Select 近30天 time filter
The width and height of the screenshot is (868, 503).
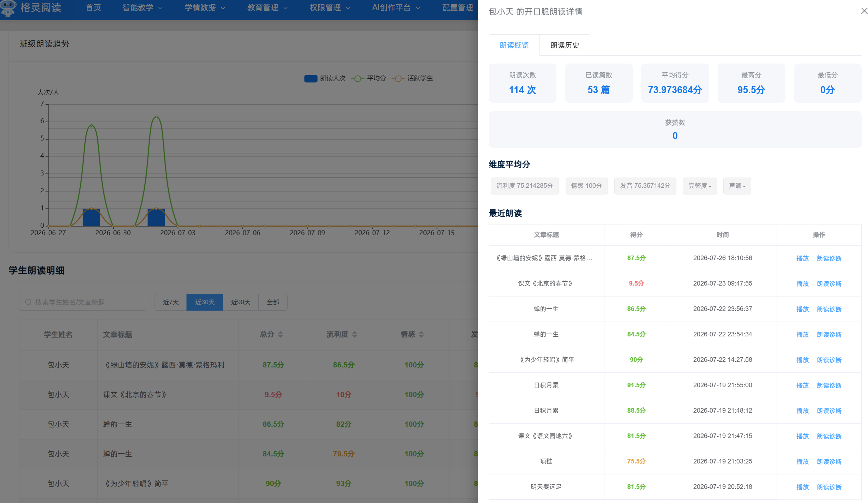click(205, 302)
